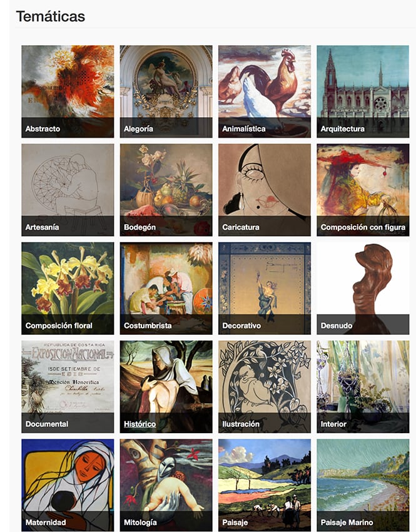Open the Maternidad artwork tile
416x532 pixels.
(x=68, y=485)
